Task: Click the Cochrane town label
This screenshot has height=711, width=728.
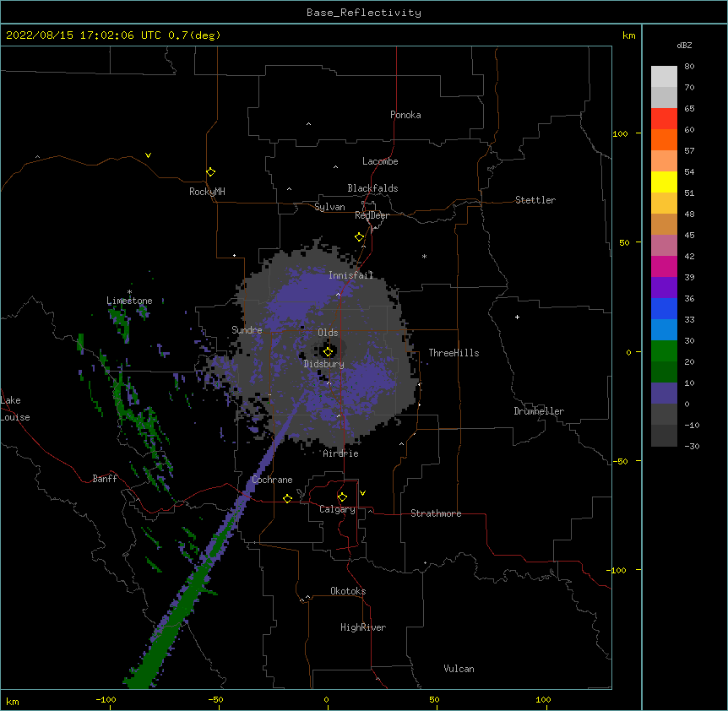Action: tap(272, 480)
